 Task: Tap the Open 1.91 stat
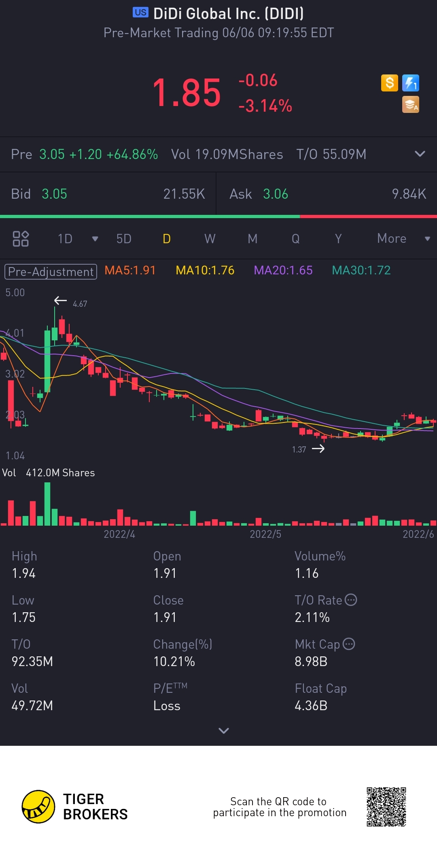[x=167, y=565]
